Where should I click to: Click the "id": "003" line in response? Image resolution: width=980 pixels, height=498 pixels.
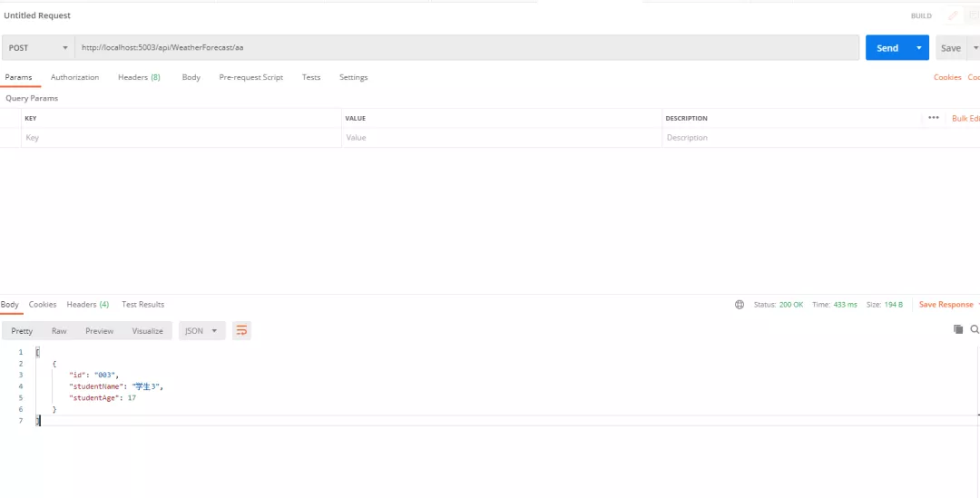click(93, 375)
